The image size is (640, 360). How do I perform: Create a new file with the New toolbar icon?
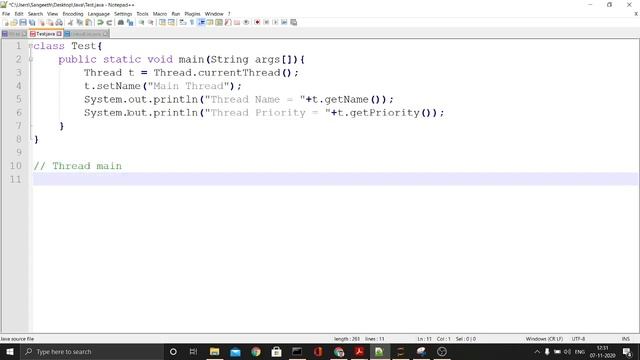tap(6, 22)
